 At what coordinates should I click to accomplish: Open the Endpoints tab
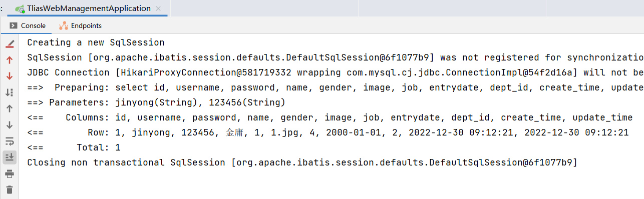click(81, 25)
